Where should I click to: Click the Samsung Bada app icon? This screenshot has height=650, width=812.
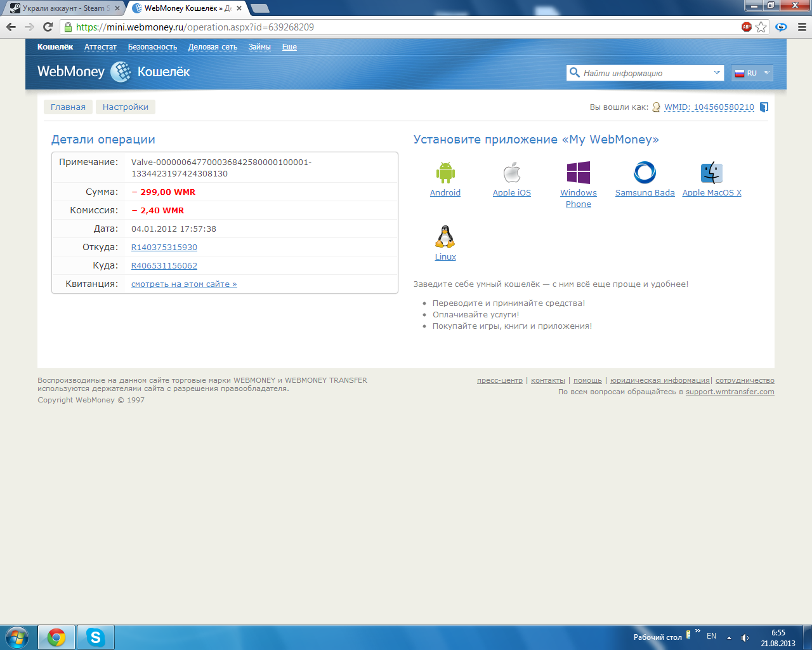(x=645, y=173)
